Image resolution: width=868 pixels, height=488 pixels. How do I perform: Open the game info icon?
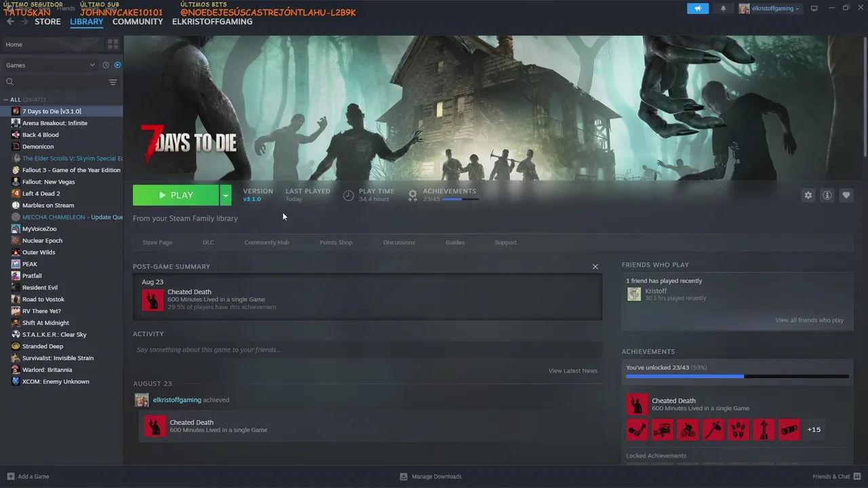(827, 195)
